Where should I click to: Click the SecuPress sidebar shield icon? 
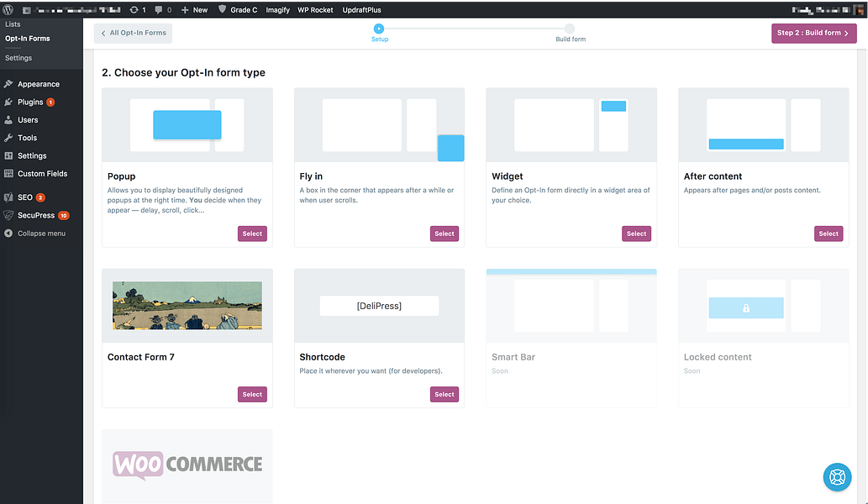8,215
